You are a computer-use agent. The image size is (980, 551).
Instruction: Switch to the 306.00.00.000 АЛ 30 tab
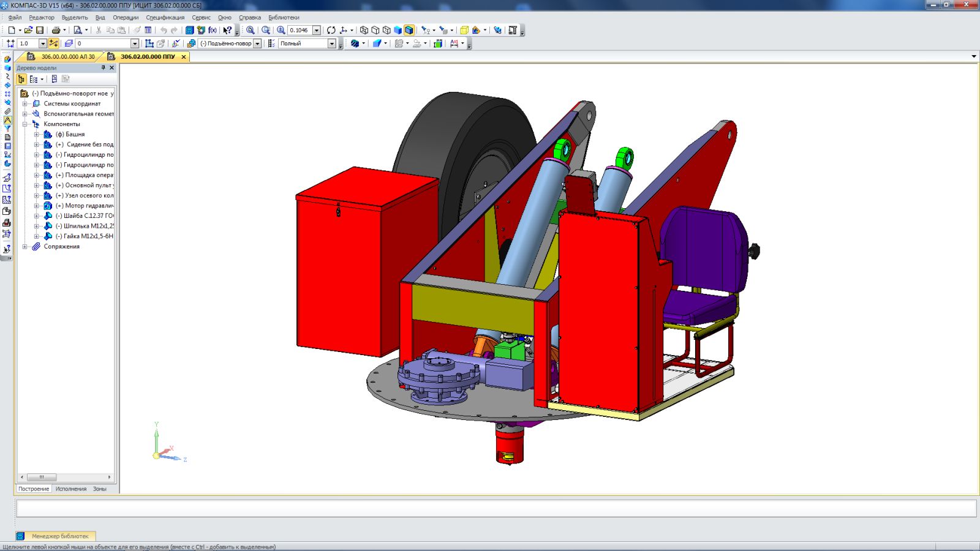pyautogui.click(x=67, y=56)
